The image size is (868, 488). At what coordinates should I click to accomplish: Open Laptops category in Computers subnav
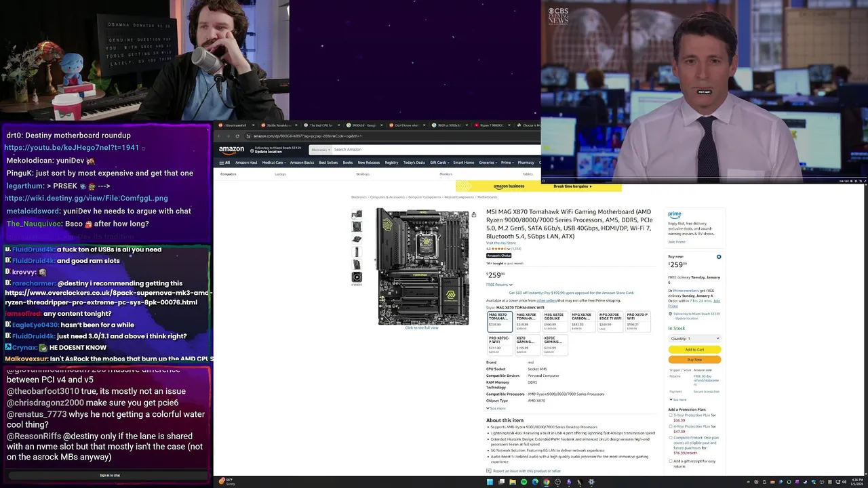pos(280,174)
